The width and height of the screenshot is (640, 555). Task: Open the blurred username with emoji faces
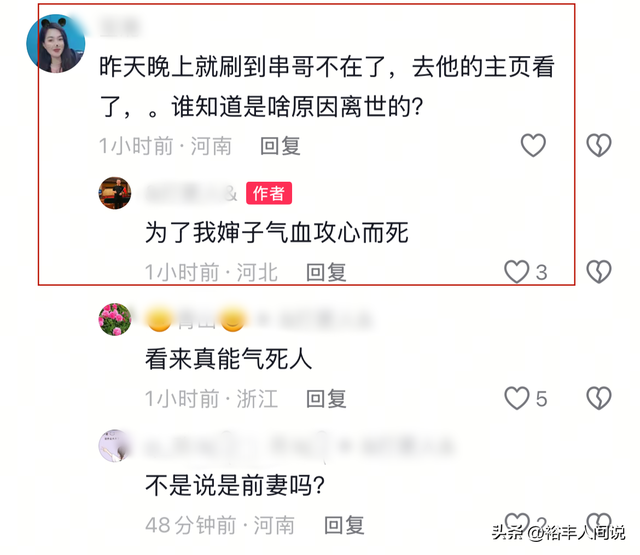(258, 320)
